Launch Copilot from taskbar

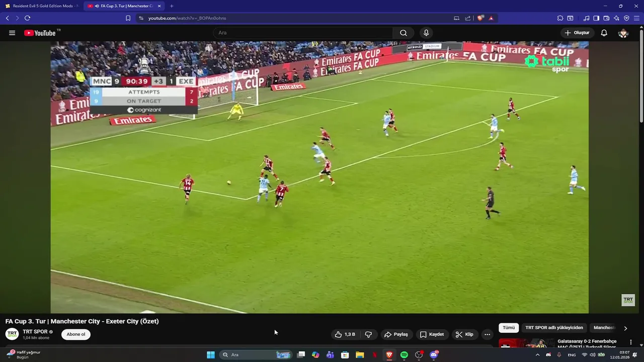tap(315, 355)
